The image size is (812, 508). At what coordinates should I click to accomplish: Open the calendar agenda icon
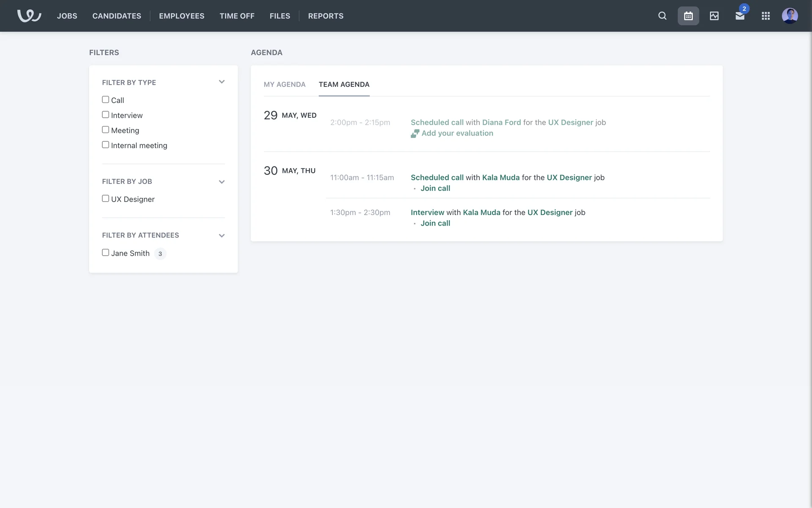688,16
